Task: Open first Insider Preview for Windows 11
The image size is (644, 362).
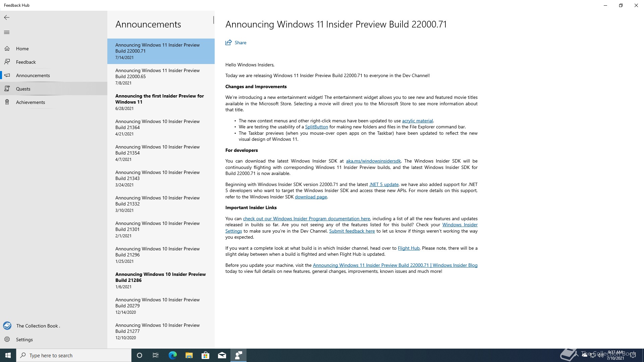Action: coord(161,102)
